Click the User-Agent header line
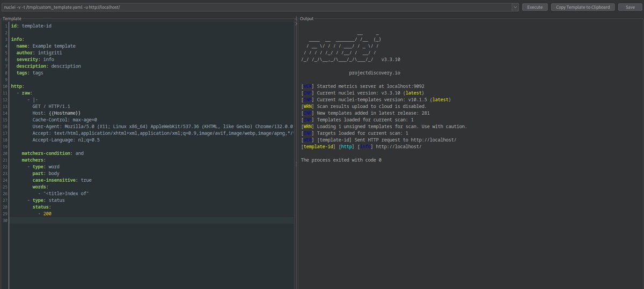The height and width of the screenshot is (289, 644). click(162, 127)
